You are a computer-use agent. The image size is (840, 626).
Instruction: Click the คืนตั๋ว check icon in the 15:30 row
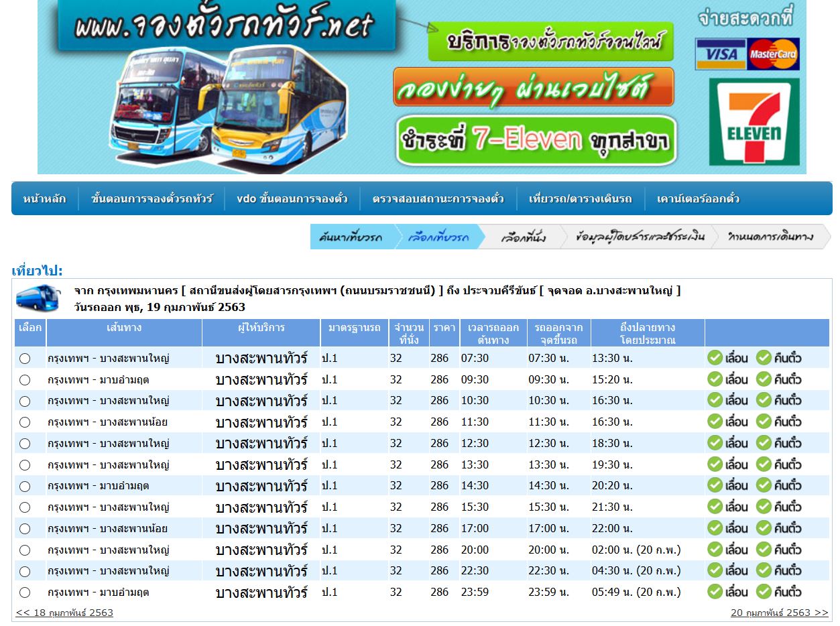pos(764,507)
